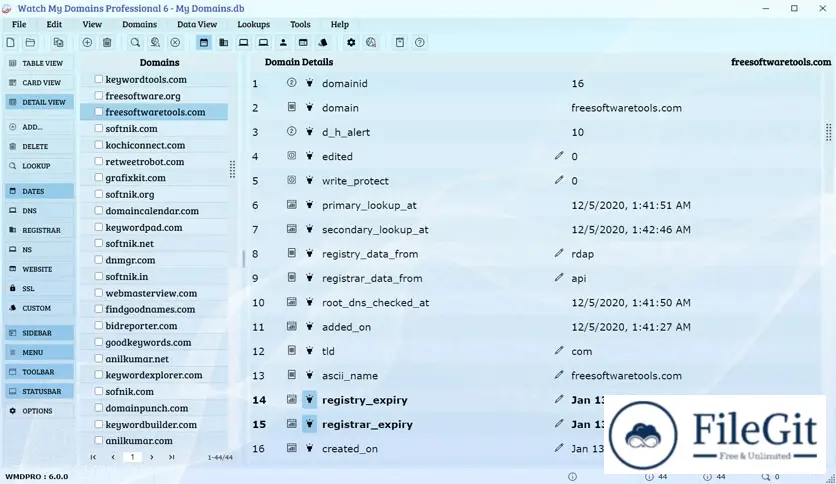Check the retweetrobot.com checkbox

[99, 161]
